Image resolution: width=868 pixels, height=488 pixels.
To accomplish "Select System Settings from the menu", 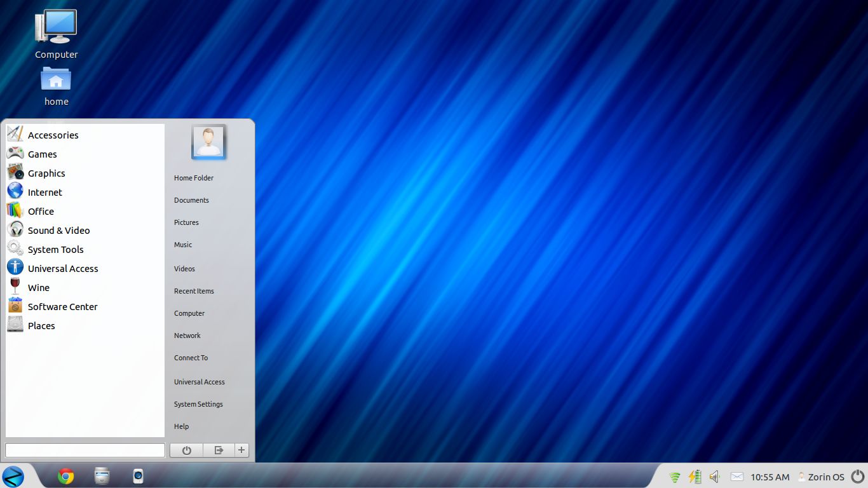I will pos(198,404).
